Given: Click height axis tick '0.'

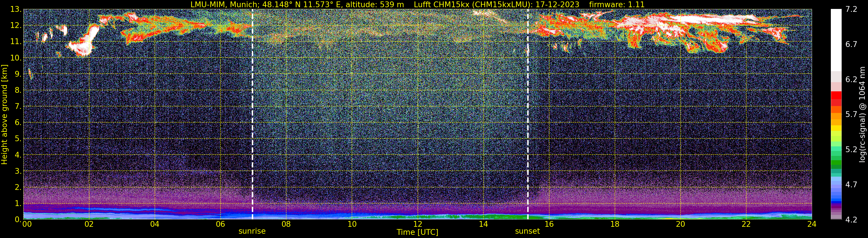Looking at the screenshot, I should click(x=18, y=220).
